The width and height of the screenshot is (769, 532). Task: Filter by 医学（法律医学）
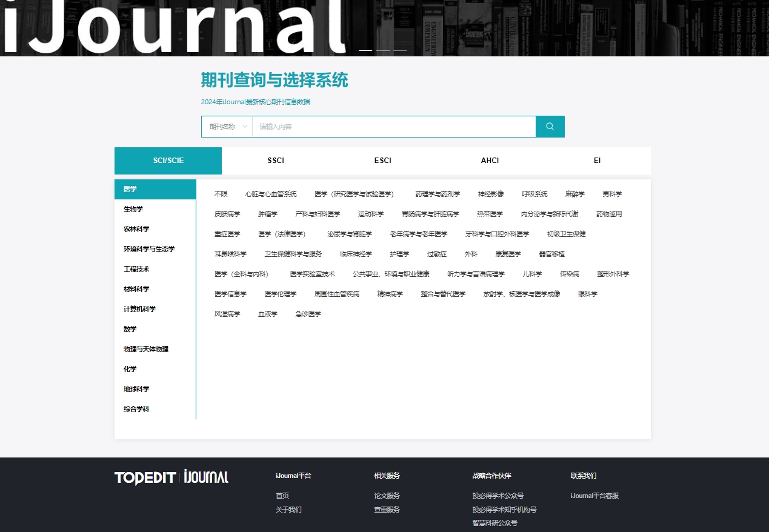pyautogui.click(x=283, y=234)
